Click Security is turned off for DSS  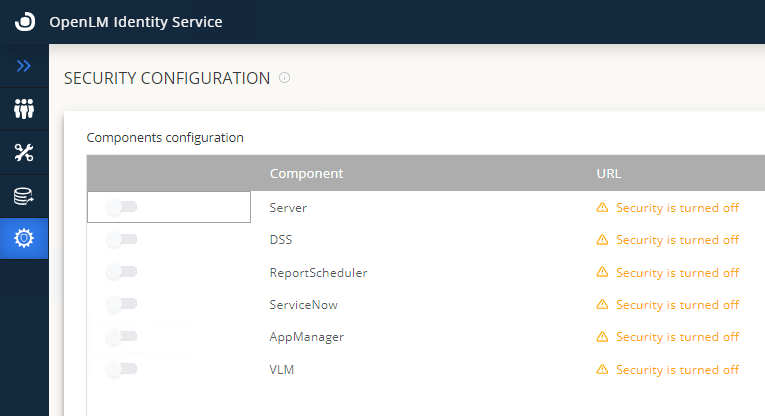(677, 240)
